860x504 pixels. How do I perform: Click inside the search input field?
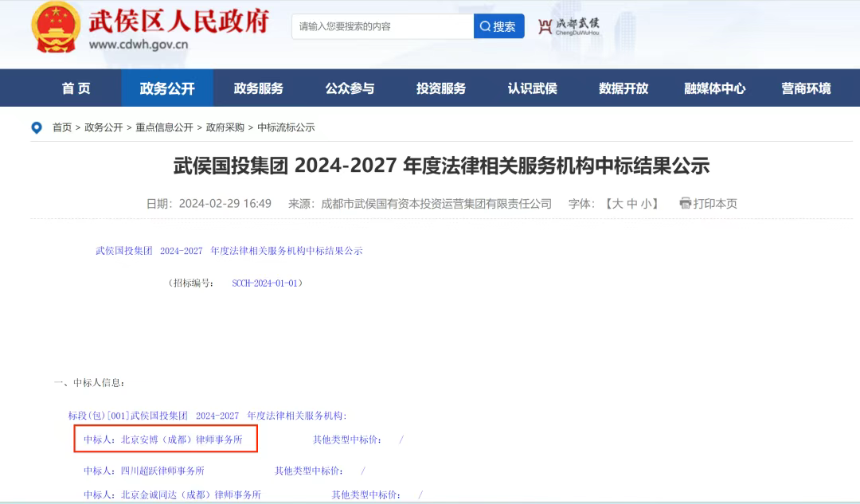[382, 26]
